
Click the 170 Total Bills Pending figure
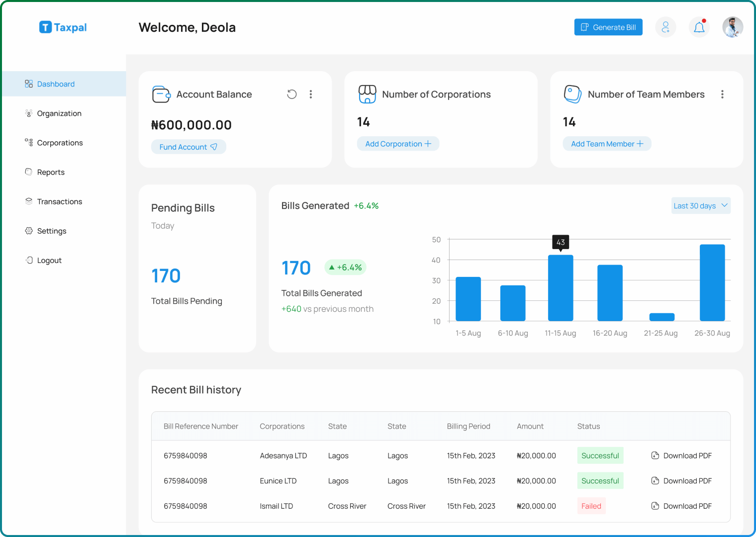coord(166,276)
